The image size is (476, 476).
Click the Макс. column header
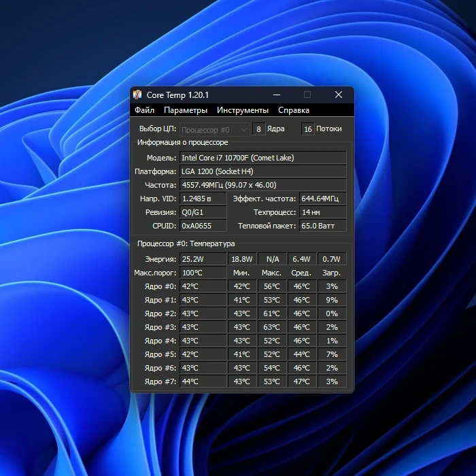[x=271, y=273]
